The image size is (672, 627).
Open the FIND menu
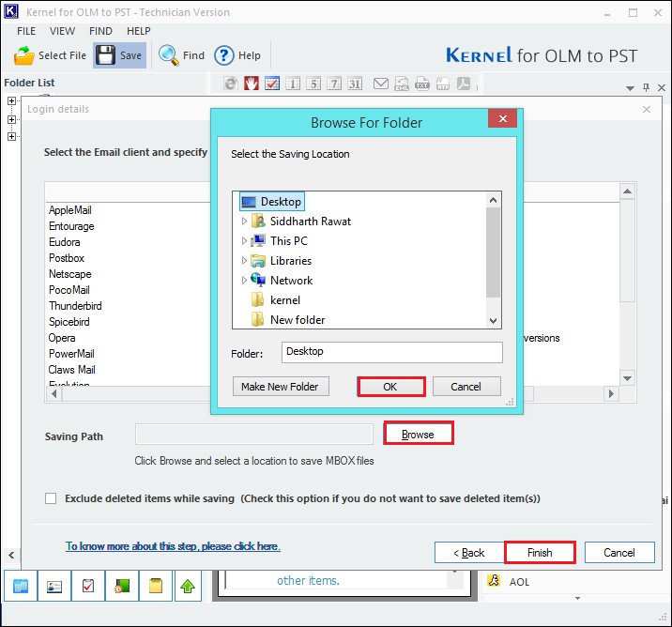100,31
